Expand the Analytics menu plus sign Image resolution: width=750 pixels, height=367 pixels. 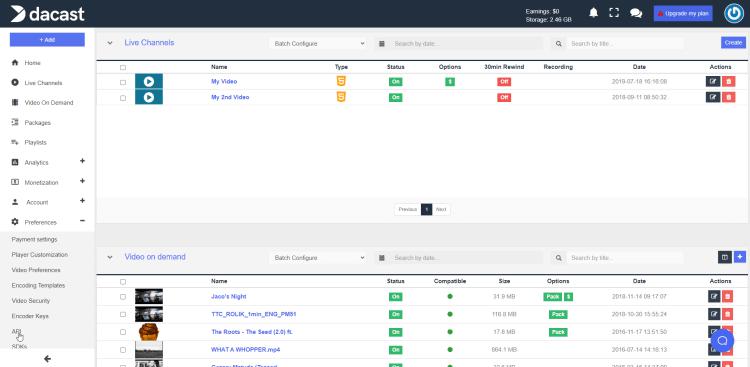click(82, 161)
